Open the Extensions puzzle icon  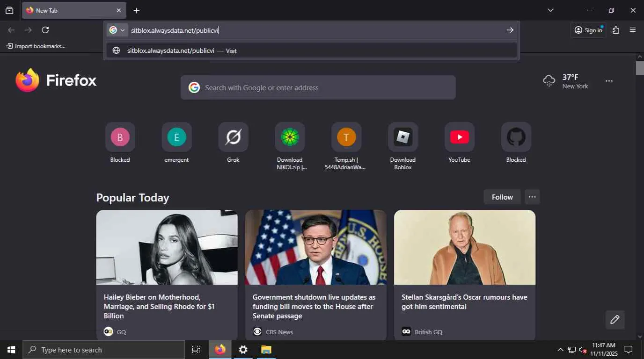616,30
